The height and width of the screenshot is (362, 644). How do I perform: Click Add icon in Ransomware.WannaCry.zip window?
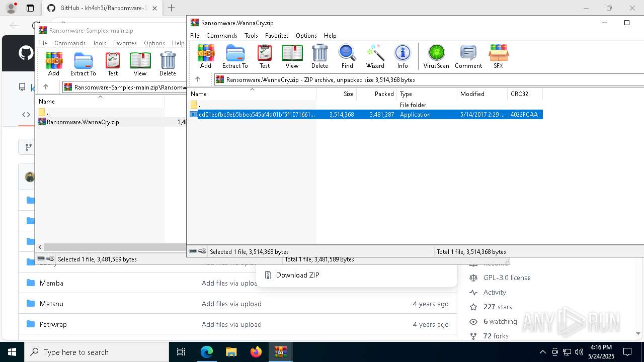tap(206, 56)
